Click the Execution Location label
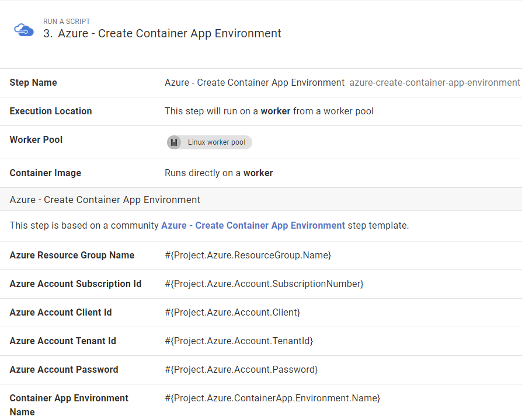 click(51, 111)
